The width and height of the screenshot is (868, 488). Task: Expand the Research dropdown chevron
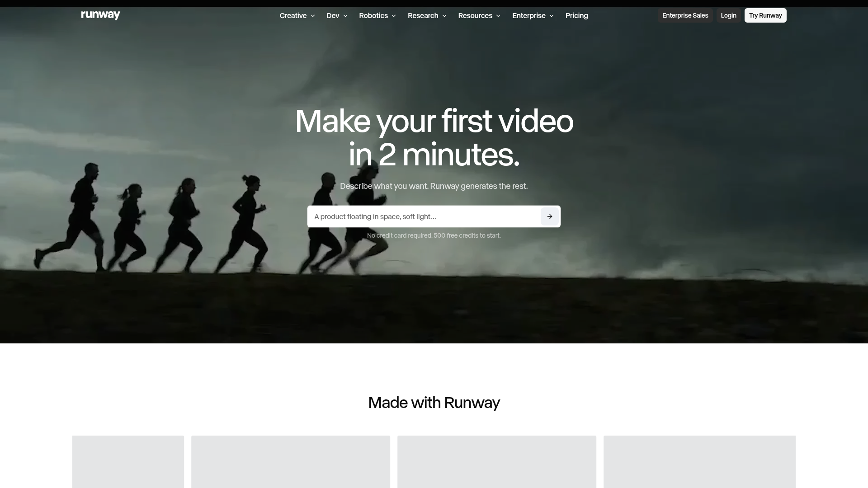[x=444, y=16]
